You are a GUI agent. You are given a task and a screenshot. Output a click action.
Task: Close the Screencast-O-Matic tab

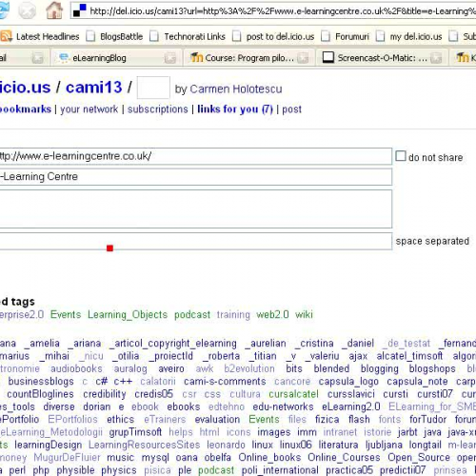(437, 58)
